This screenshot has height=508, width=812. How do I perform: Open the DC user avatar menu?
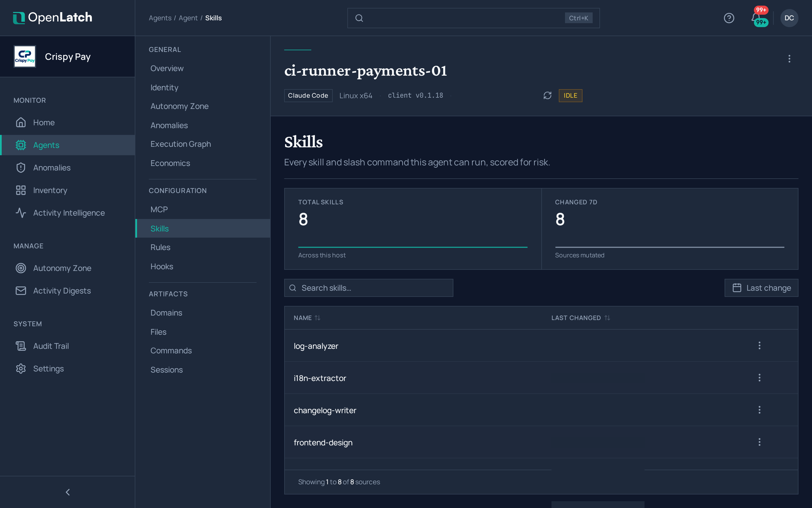point(789,18)
